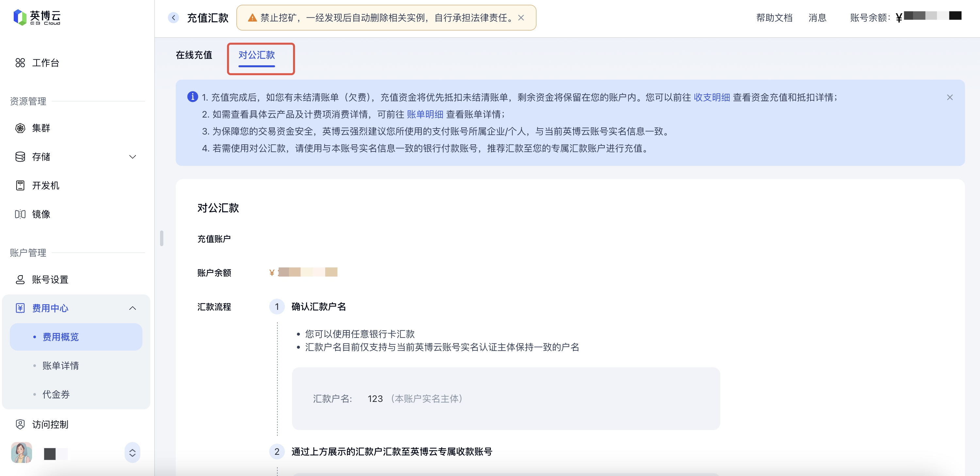Click the 镜像 image icon
Screen dimensions: 980x476
pyautogui.click(x=20, y=214)
